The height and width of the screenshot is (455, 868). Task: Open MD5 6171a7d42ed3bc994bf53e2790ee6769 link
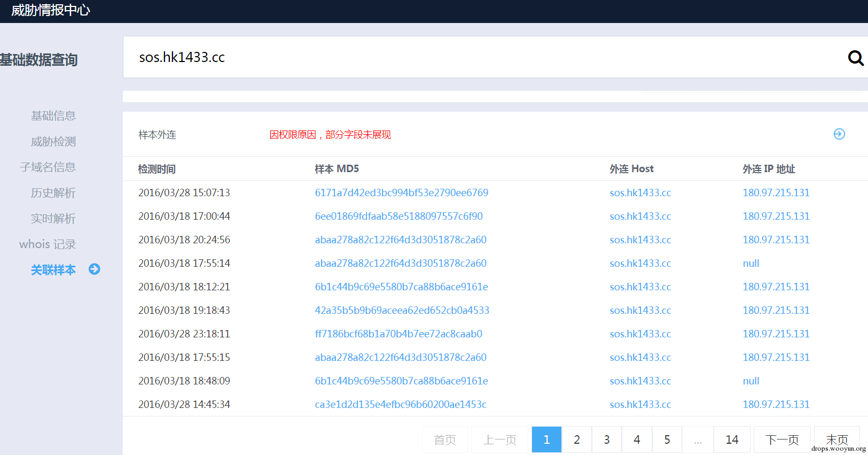pyautogui.click(x=402, y=192)
